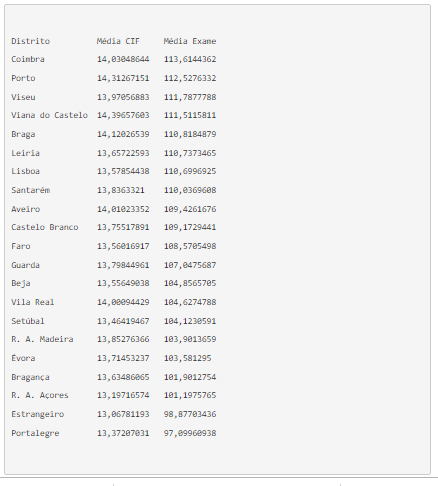
Task: Select the Leiria district name
Action: point(25,153)
